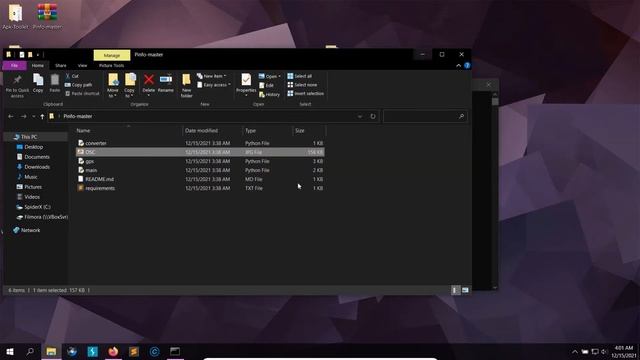
Task: Open the Copy to dropdown
Action: 129,85
